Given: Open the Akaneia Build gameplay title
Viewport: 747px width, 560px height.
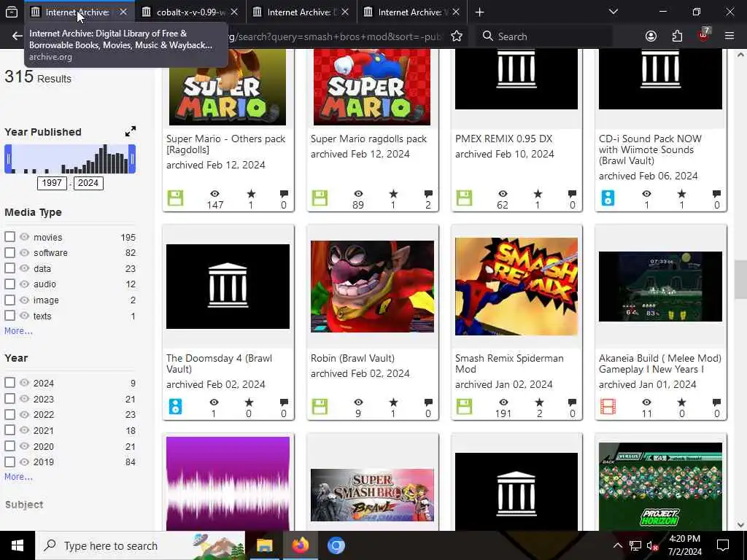Looking at the screenshot, I should click(x=659, y=363).
